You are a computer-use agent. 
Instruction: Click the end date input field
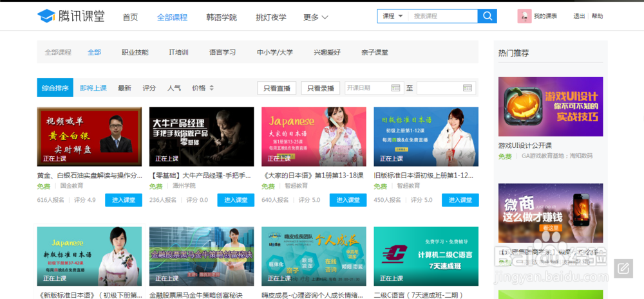click(446, 88)
